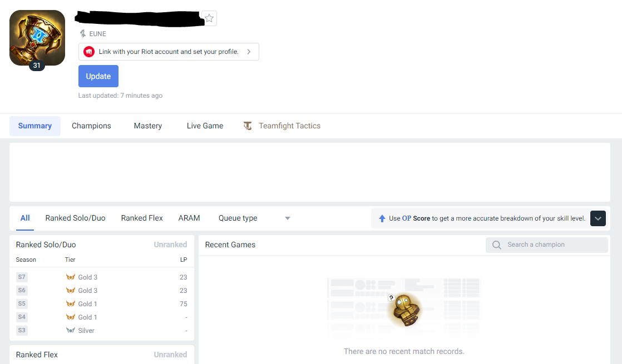Click the favorite star icon next to summoner name
The width and height of the screenshot is (622, 364).
click(x=209, y=18)
